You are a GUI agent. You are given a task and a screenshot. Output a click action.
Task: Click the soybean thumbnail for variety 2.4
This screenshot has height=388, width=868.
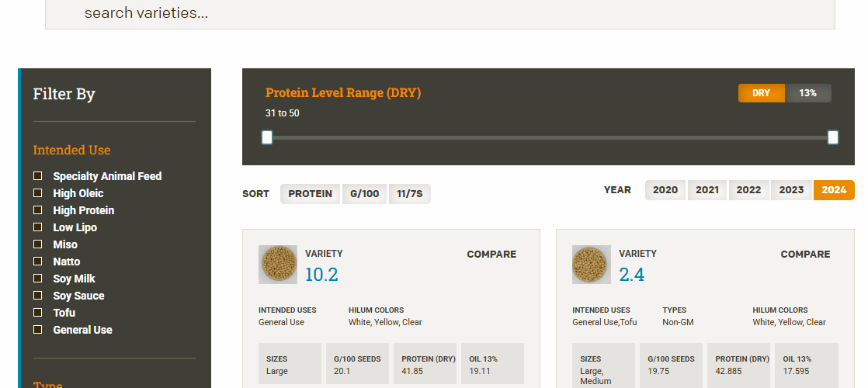coord(592,265)
